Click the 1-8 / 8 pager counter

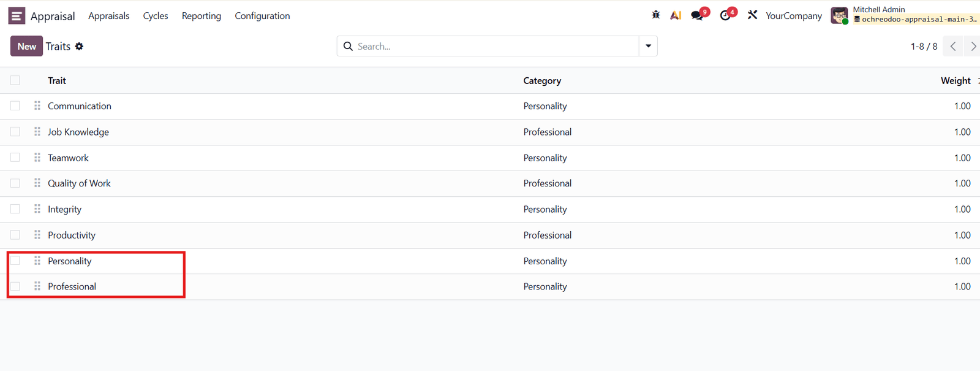coord(924,47)
